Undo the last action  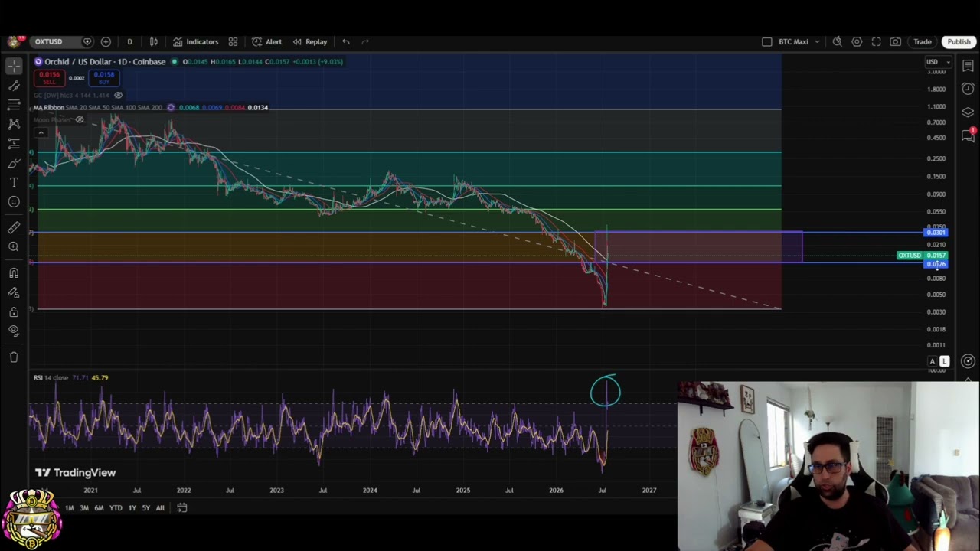click(x=346, y=41)
